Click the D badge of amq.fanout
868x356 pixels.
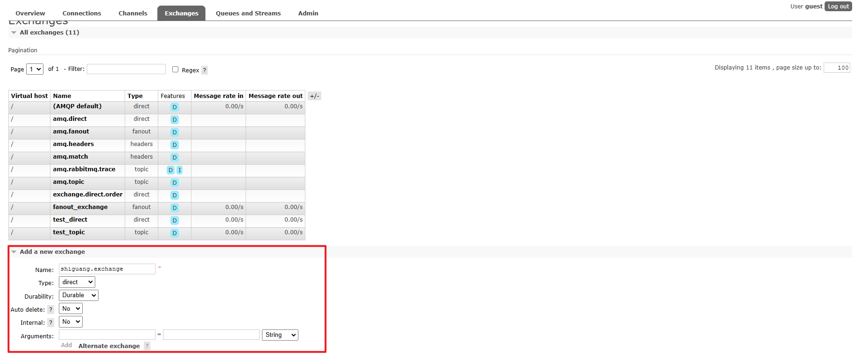point(175,132)
